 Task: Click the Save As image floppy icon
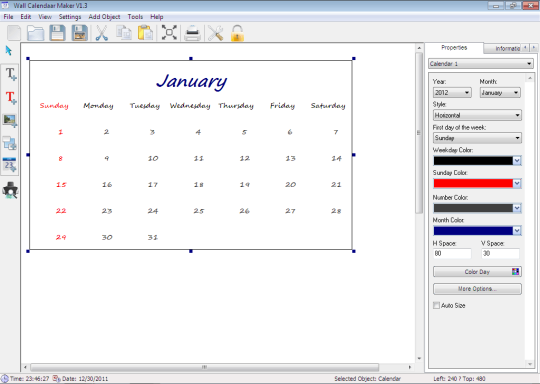coord(80,33)
